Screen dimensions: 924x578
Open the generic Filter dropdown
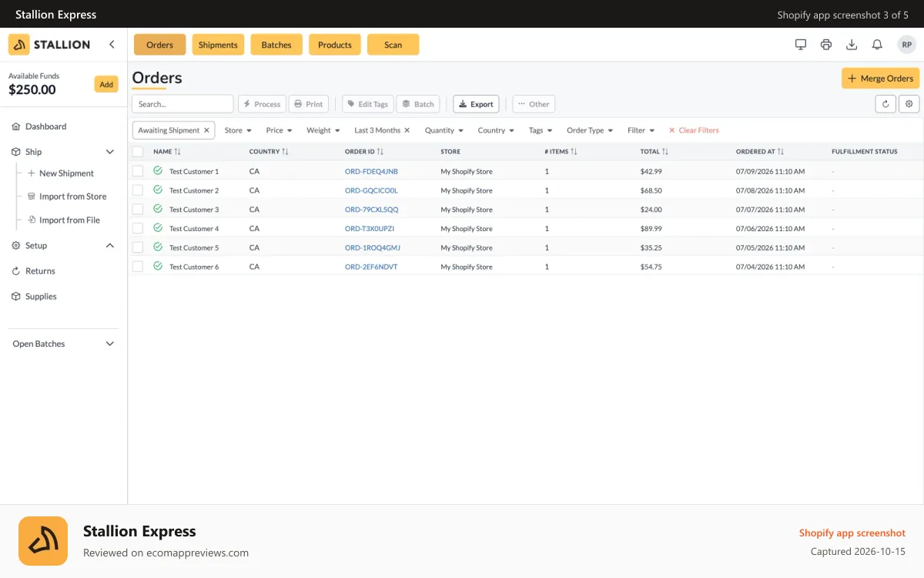[x=641, y=130]
